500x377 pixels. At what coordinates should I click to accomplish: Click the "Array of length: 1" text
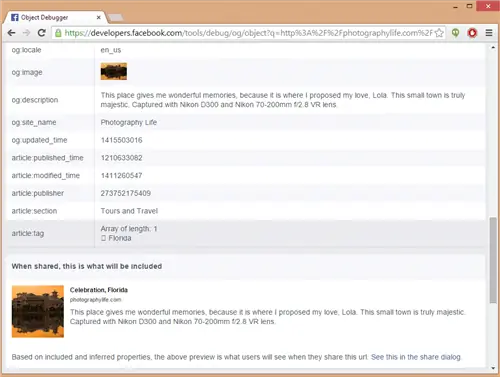[x=129, y=229]
